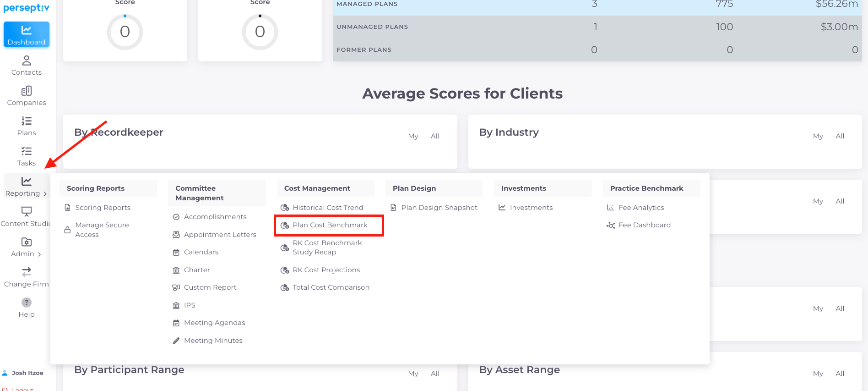The width and height of the screenshot is (868, 391).
Task: Click the Logout link
Action: point(22,389)
